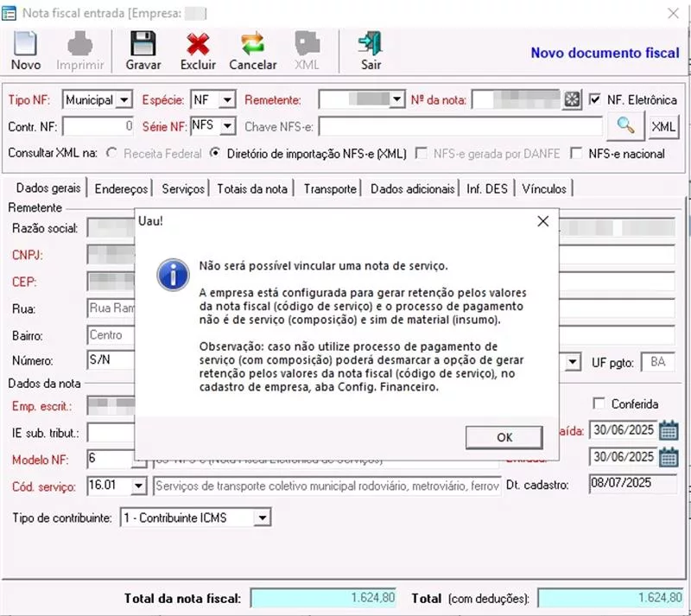Toggle the NF. Eletrônica checkbox
Image resolution: width=691 pixels, height=616 pixels.
coord(594,99)
